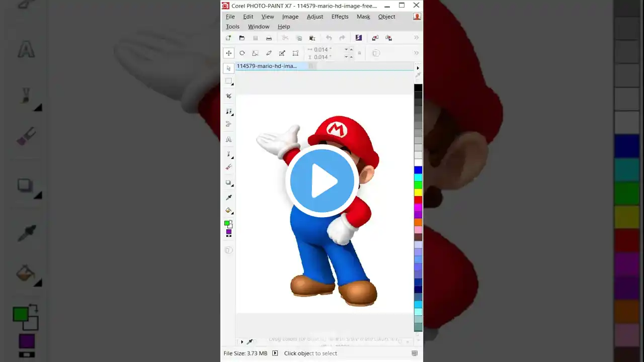Open the Effects menu
The image size is (644, 362).
tap(340, 17)
